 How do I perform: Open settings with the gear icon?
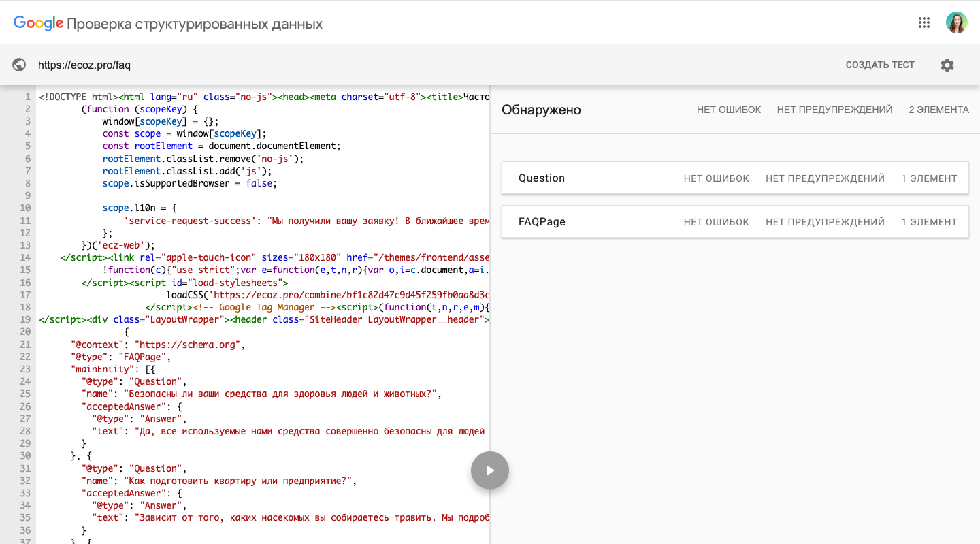click(947, 65)
